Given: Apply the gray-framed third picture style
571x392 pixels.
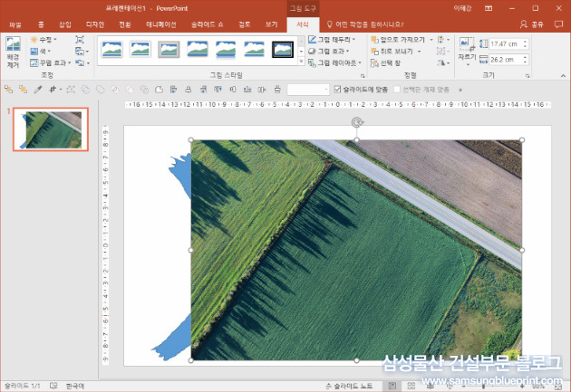Looking at the screenshot, I should (x=169, y=49).
